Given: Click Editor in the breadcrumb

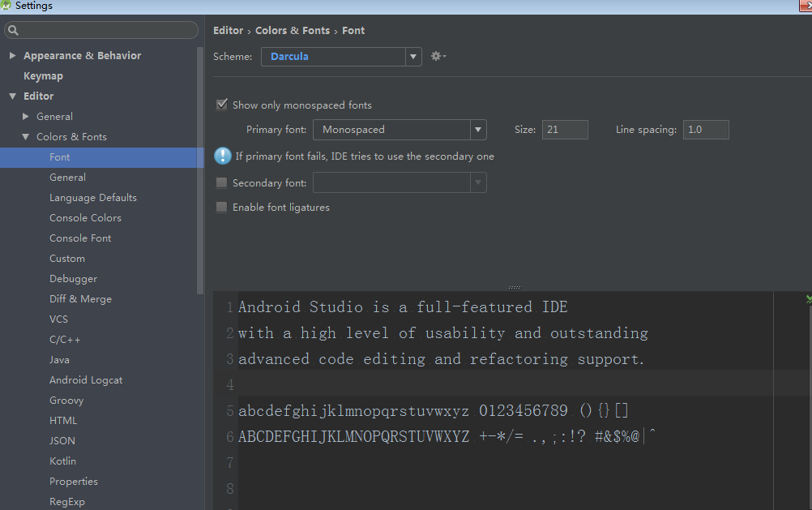Looking at the screenshot, I should pos(229,31).
